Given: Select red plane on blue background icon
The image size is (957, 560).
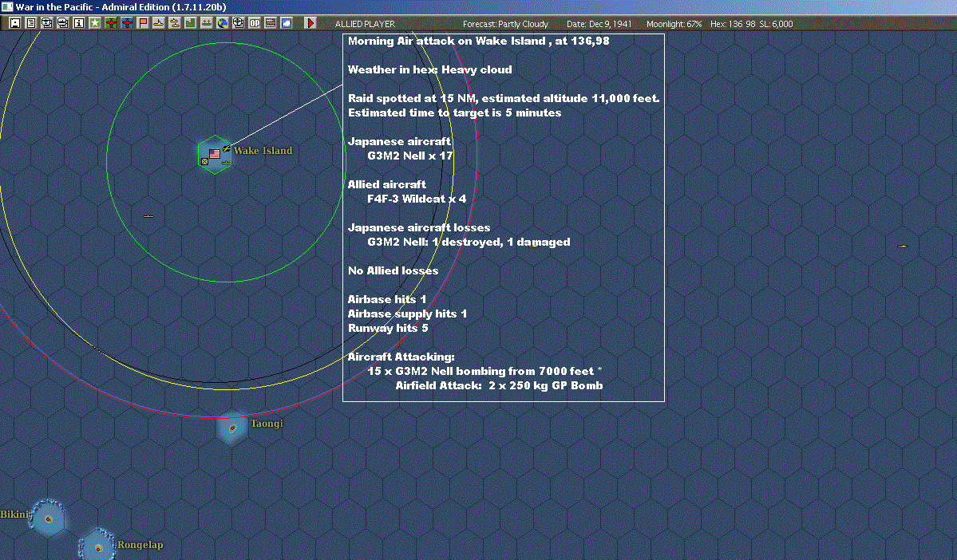Looking at the screenshot, I should point(126,23).
